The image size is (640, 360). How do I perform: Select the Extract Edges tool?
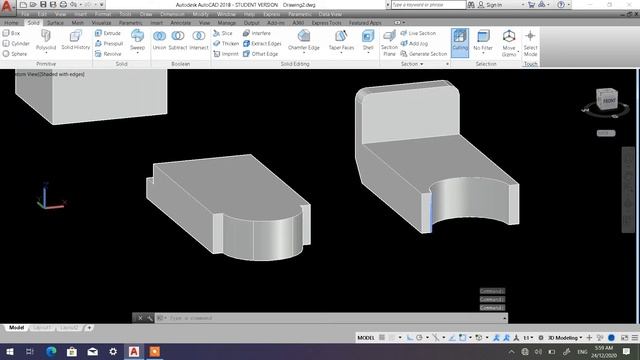tap(262, 43)
